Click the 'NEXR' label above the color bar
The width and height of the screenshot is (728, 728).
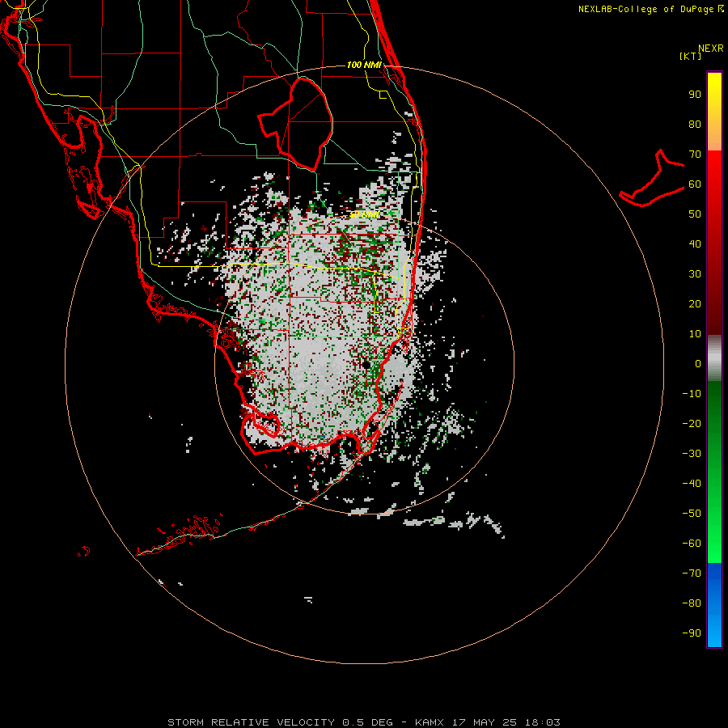tap(711, 49)
